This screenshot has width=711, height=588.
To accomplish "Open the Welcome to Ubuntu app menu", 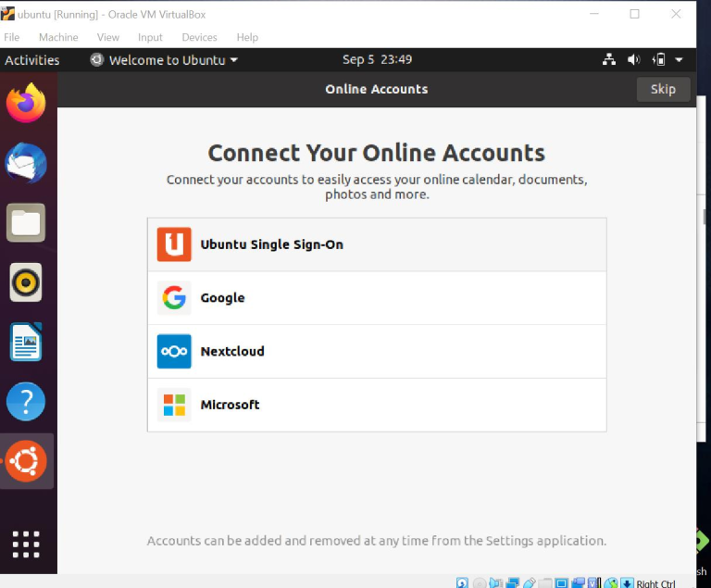I will [165, 60].
